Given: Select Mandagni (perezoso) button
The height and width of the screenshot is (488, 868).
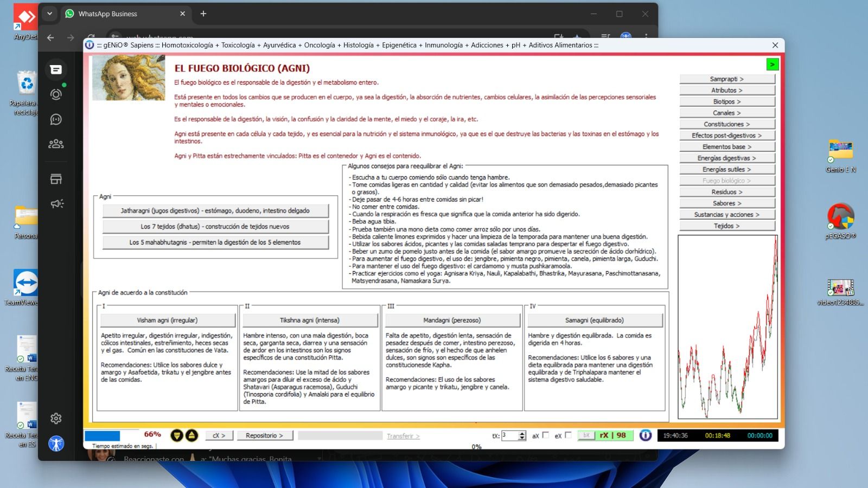Looking at the screenshot, I should (x=452, y=320).
